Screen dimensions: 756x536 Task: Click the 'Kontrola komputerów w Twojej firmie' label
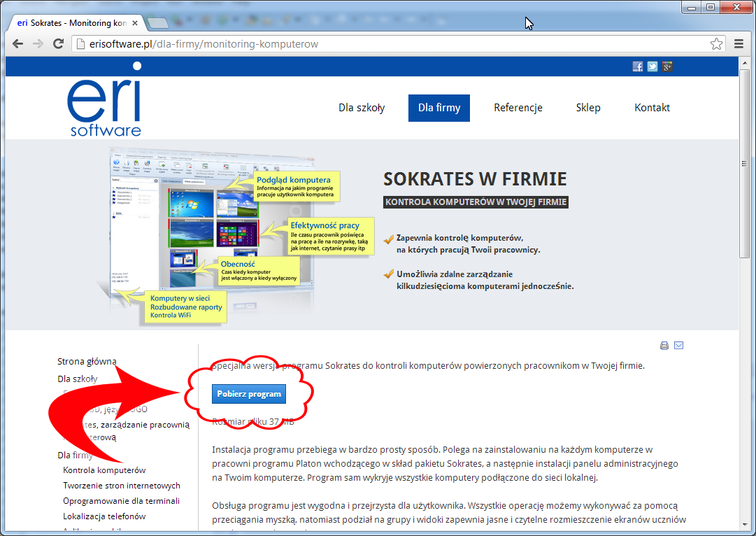click(476, 202)
